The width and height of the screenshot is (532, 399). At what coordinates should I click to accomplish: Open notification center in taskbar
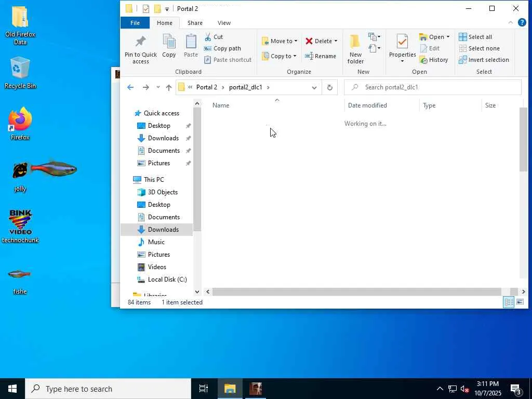click(x=516, y=389)
